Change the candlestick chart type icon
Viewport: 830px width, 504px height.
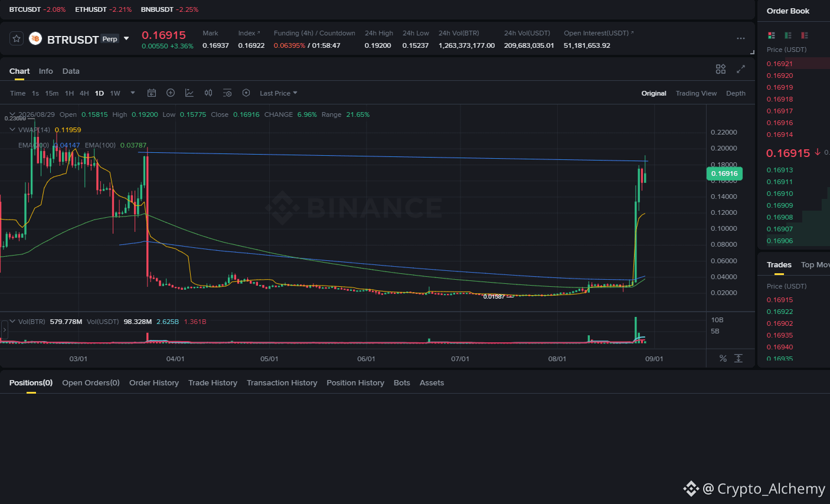(x=208, y=93)
